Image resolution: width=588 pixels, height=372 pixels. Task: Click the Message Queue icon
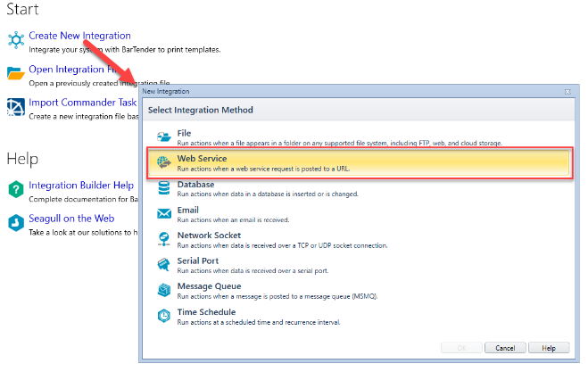[x=164, y=290]
